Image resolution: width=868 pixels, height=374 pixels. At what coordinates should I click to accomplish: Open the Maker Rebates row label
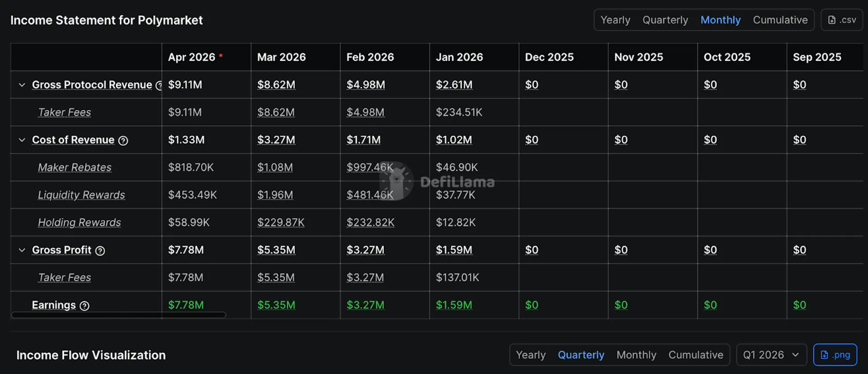tap(75, 167)
